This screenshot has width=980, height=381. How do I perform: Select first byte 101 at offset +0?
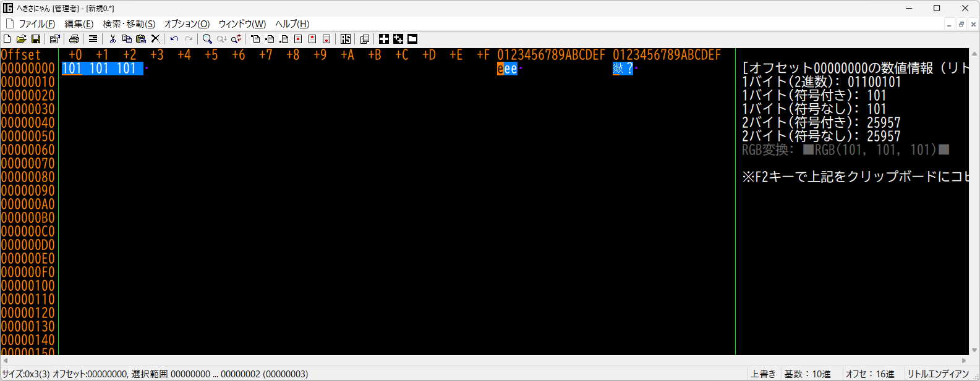point(72,69)
